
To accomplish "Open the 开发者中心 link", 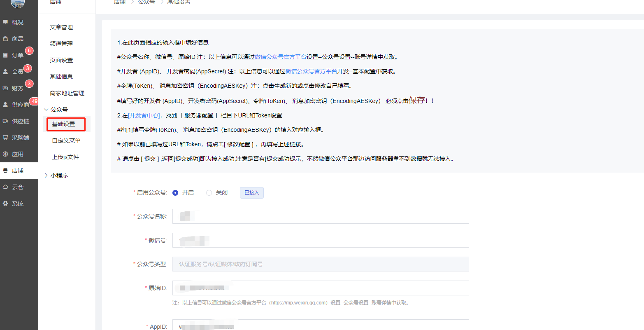I will coord(144,115).
